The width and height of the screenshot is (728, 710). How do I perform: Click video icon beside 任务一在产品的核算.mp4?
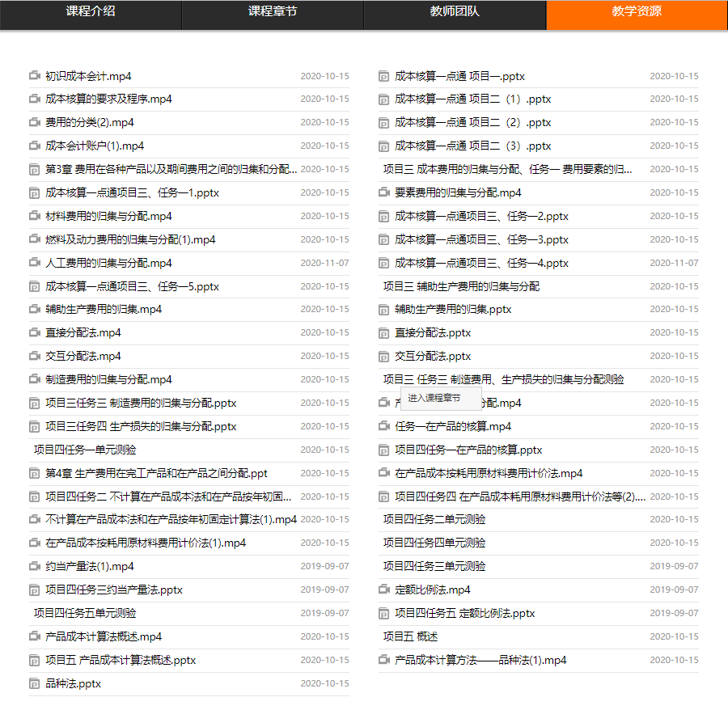point(384,426)
